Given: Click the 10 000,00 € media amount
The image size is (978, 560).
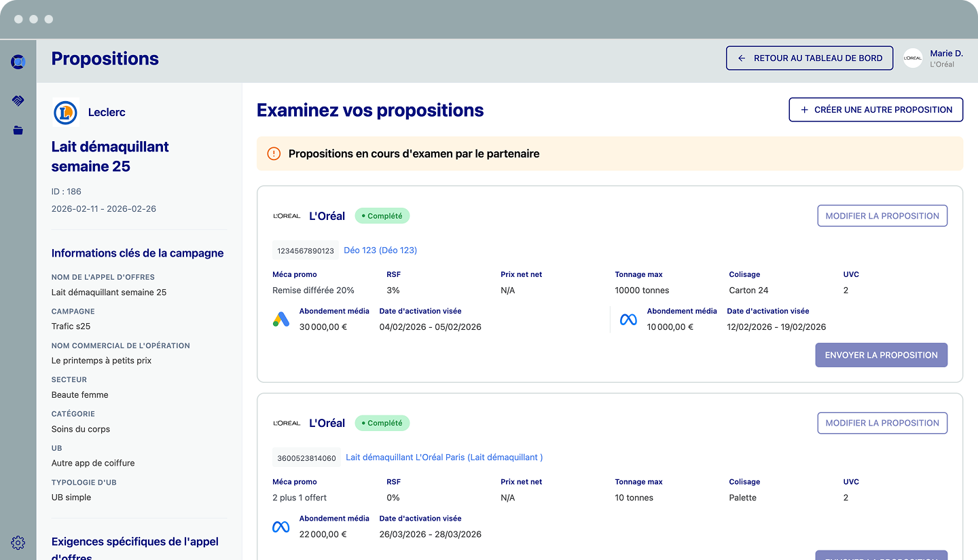Looking at the screenshot, I should pos(670,327).
